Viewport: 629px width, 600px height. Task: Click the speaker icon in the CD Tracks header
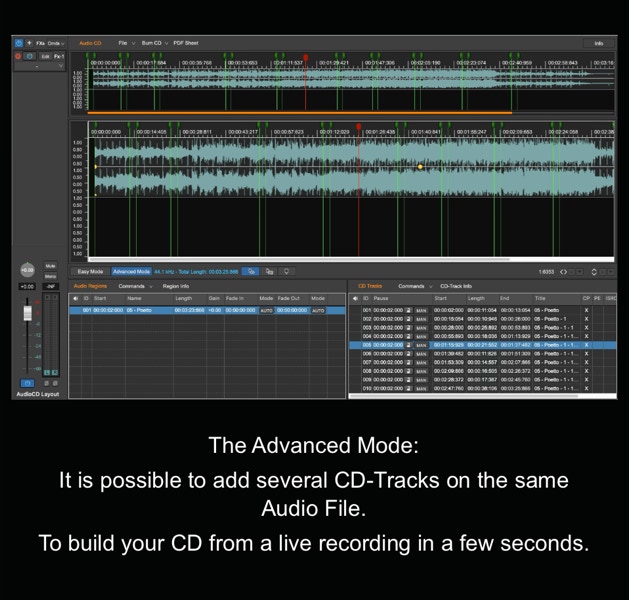(x=356, y=298)
